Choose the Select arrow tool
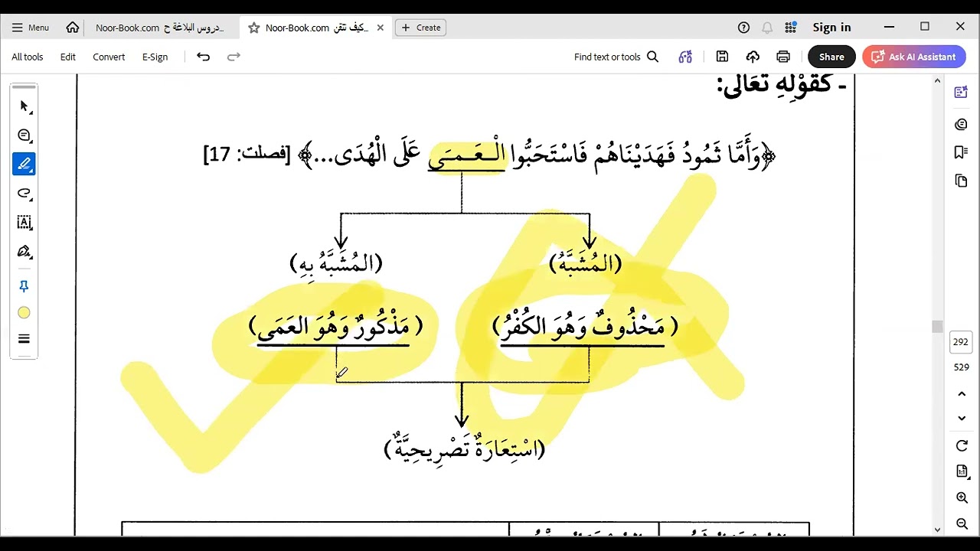The image size is (980, 551). click(24, 106)
